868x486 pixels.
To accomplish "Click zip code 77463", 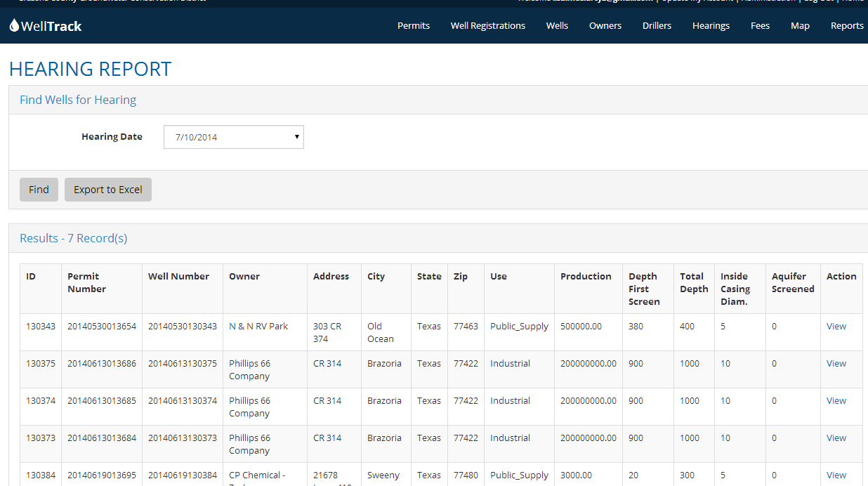I will click(x=466, y=326).
